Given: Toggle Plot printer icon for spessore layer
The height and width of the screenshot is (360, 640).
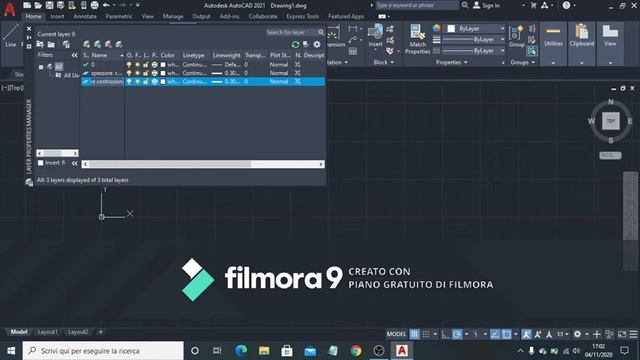Looking at the screenshot, I should click(x=154, y=73).
